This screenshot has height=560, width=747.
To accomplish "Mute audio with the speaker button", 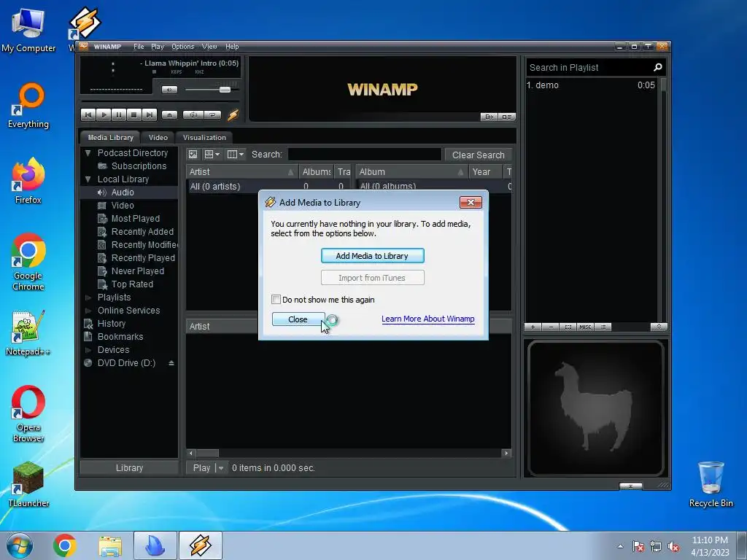I will click(169, 90).
